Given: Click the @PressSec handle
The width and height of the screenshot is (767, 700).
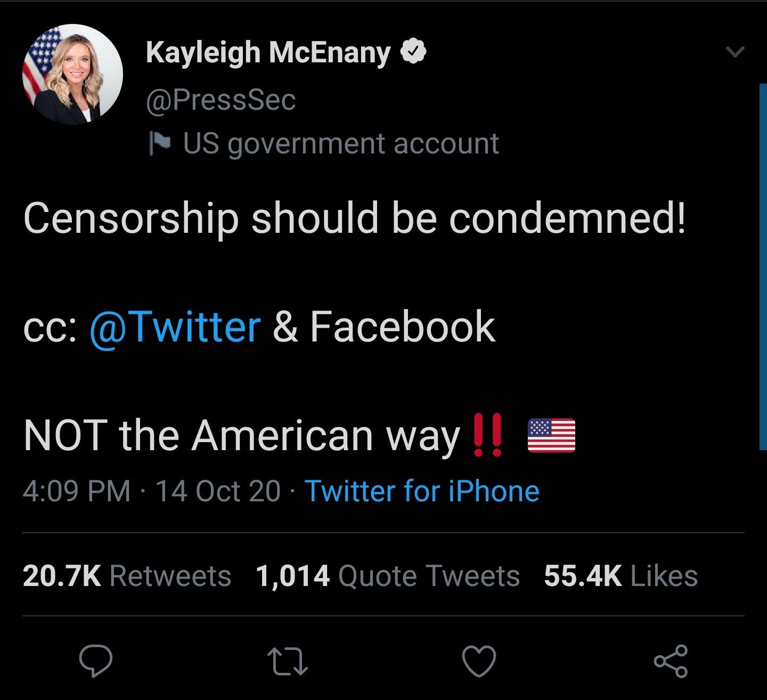Looking at the screenshot, I should click(221, 100).
